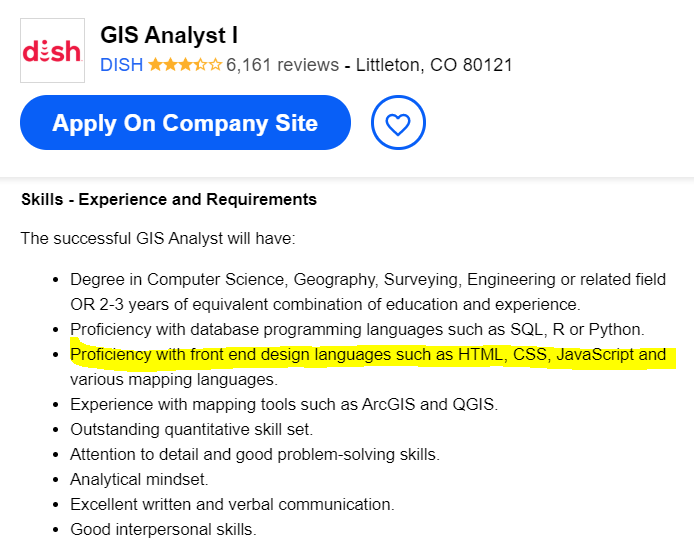The height and width of the screenshot is (552, 694).
Task: Click Skills - Experience and Requirements heading
Action: (169, 200)
